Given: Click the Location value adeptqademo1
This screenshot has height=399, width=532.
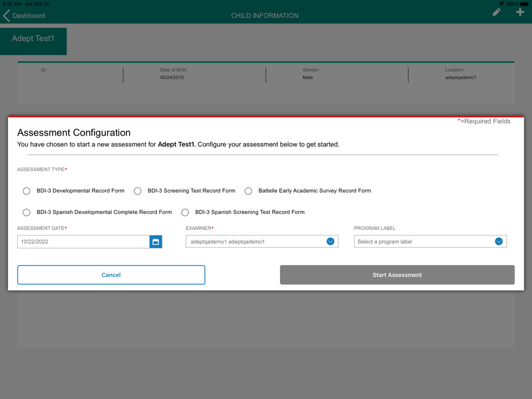Looking at the screenshot, I should tap(460, 77).
